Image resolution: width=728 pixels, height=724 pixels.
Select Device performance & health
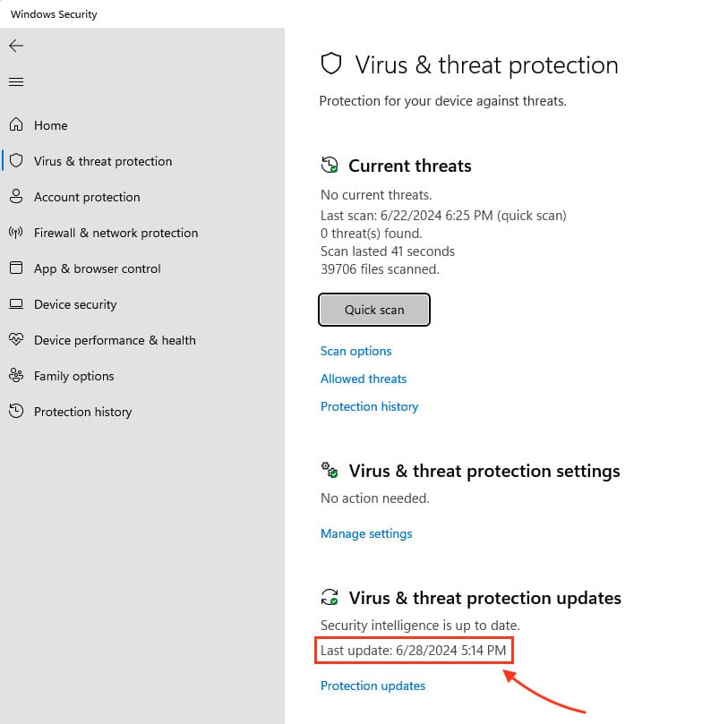pyautogui.click(x=115, y=340)
